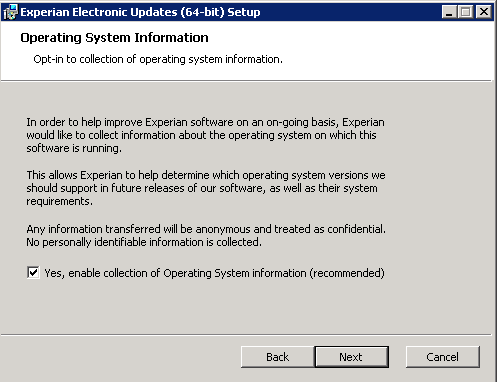Close the setup window with the X
Image resolution: width=497 pixels, height=382 pixels.
pos(484,12)
